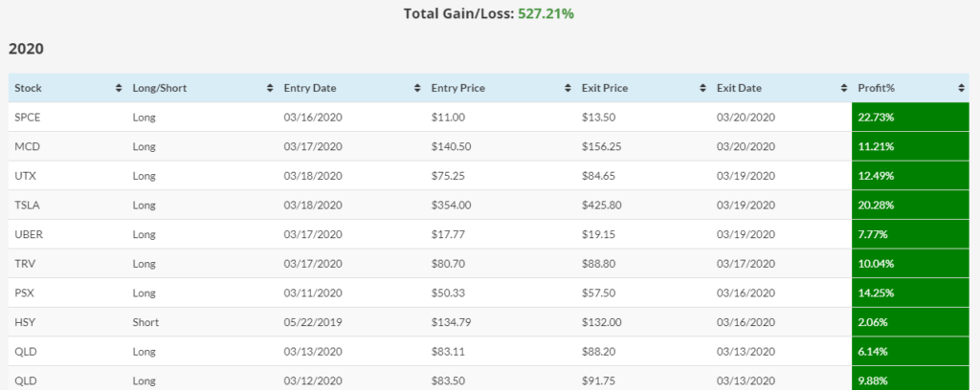Click the $11.00 entry price
This screenshot has width=980, height=390.
448,118
